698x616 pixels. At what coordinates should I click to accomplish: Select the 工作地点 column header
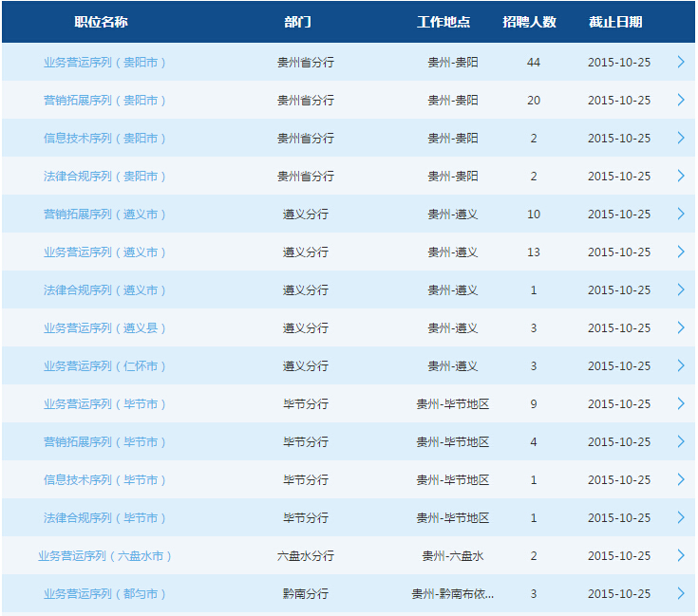(443, 22)
